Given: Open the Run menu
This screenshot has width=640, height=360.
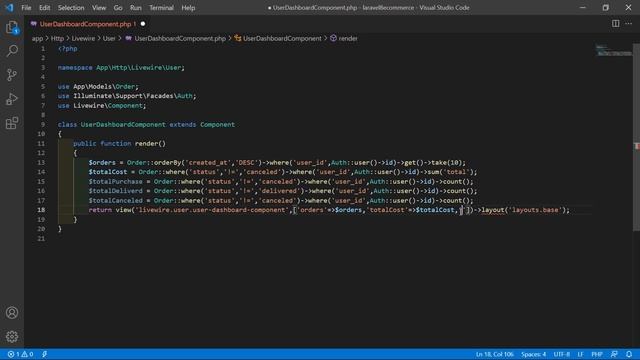Looking at the screenshot, I should click(x=136, y=8).
